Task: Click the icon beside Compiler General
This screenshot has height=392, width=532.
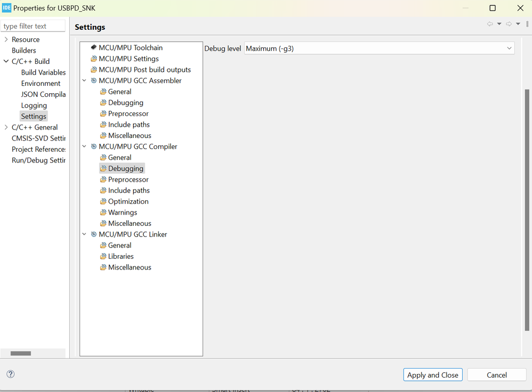Action: [x=103, y=158]
